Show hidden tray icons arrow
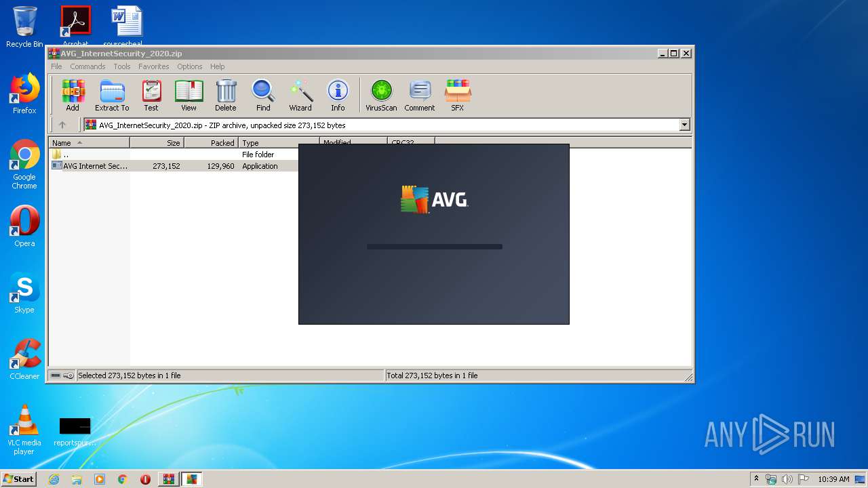Viewport: 868px width, 488px height. tap(756, 479)
